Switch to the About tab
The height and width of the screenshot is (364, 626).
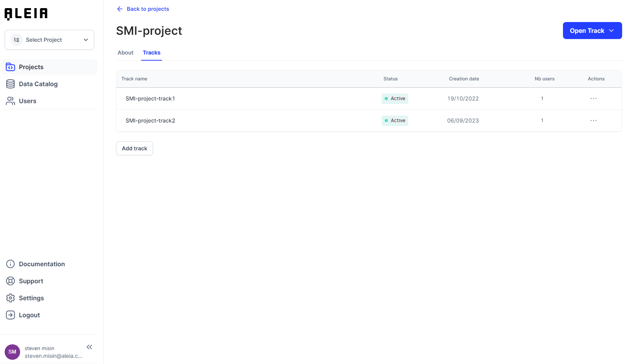pyautogui.click(x=125, y=53)
